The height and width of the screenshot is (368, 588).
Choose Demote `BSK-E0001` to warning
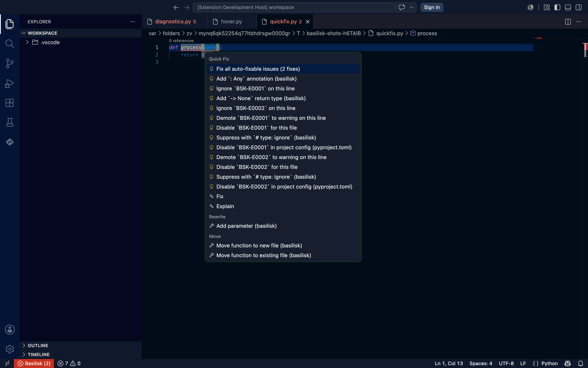click(283, 118)
